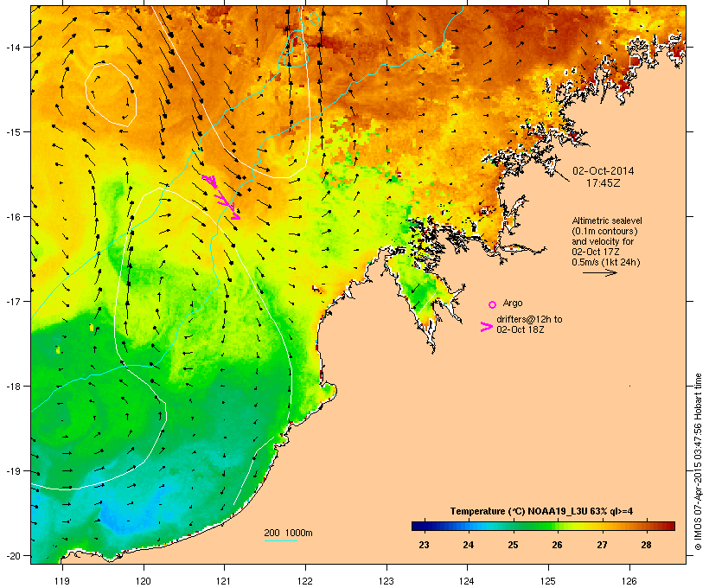Click the magenta Argo circle marker in legend
Screen dimensions: 709x588
[493, 304]
